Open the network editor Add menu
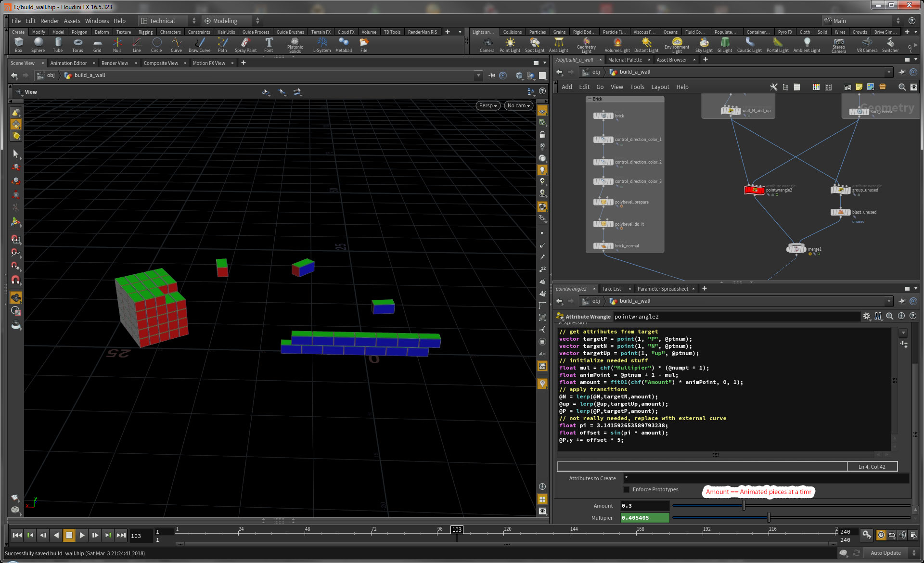 [567, 87]
